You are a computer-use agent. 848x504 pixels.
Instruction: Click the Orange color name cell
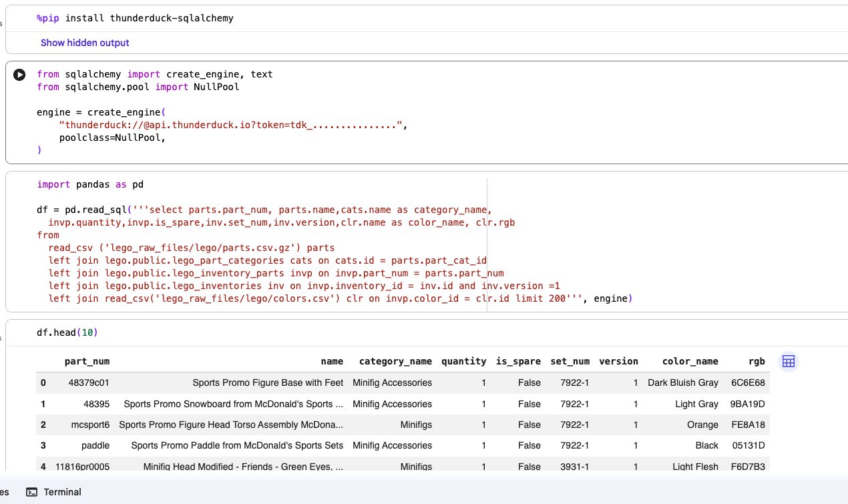tap(702, 425)
